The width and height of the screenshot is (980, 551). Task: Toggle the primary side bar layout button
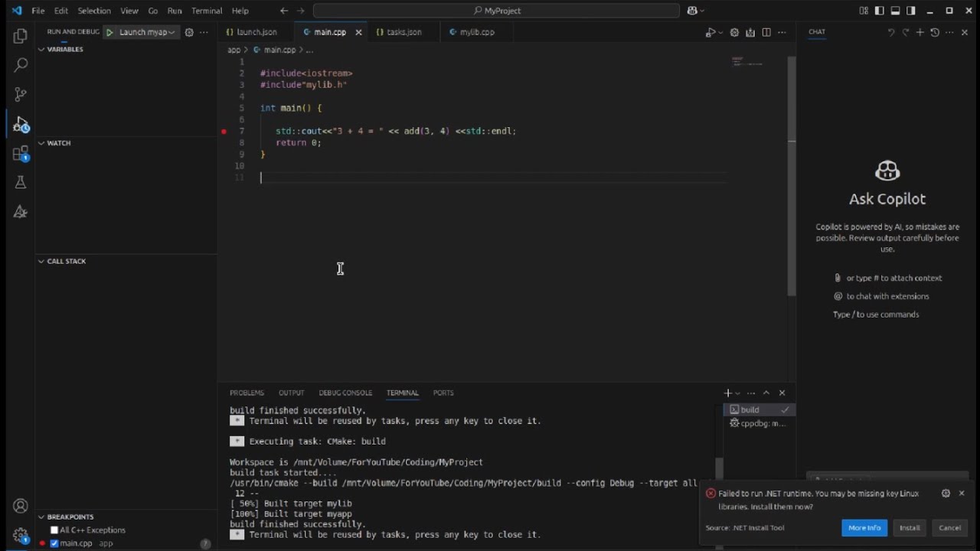point(880,11)
